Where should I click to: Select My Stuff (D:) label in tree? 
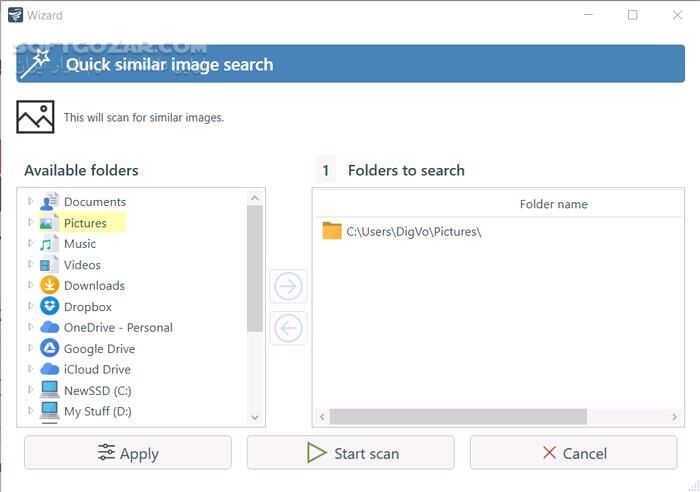click(97, 411)
